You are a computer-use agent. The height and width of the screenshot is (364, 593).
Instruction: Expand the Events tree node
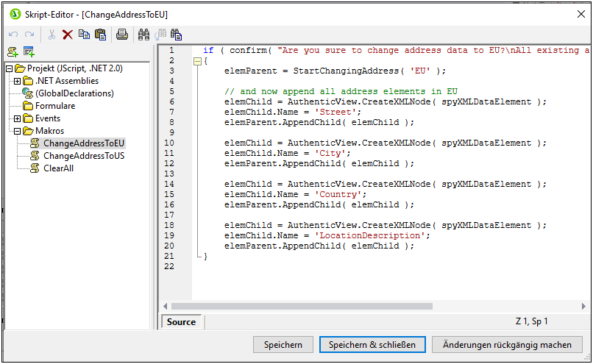click(x=18, y=118)
